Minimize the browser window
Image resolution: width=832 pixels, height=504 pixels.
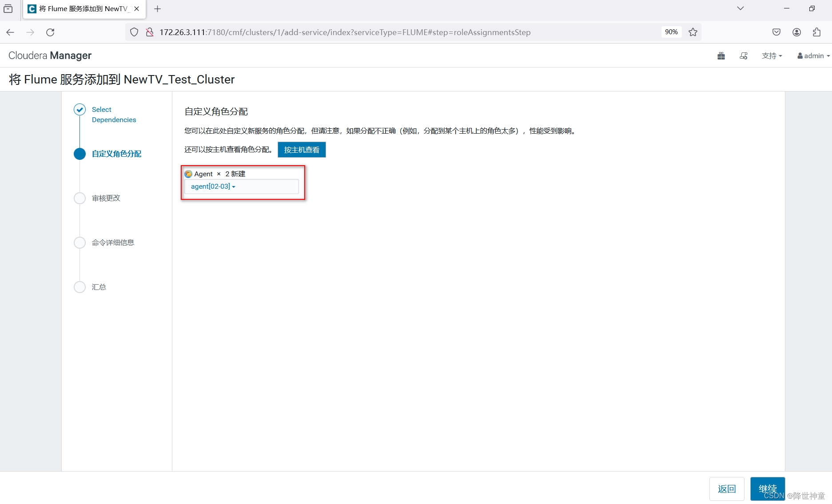coord(787,8)
